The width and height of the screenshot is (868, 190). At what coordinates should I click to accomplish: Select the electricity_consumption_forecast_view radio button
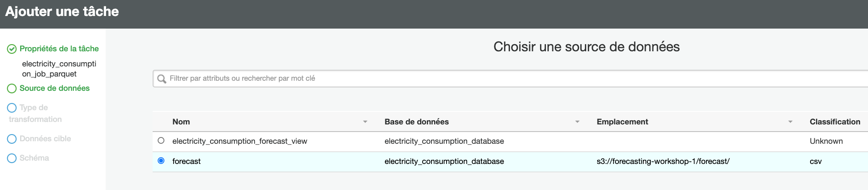coord(161,141)
